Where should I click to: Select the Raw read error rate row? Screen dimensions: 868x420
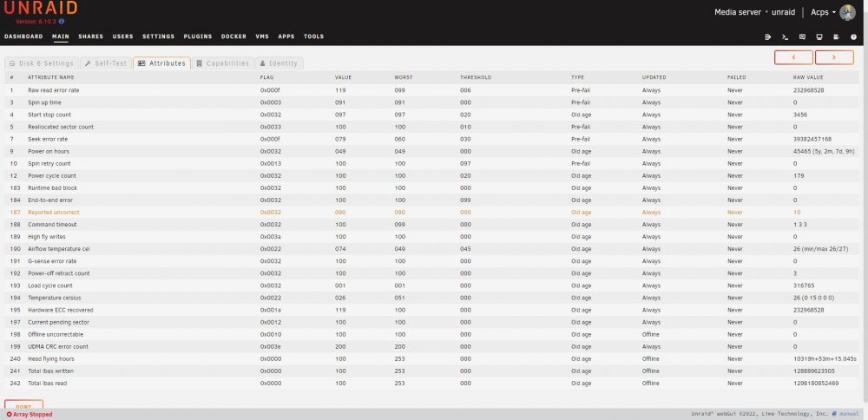431,90
